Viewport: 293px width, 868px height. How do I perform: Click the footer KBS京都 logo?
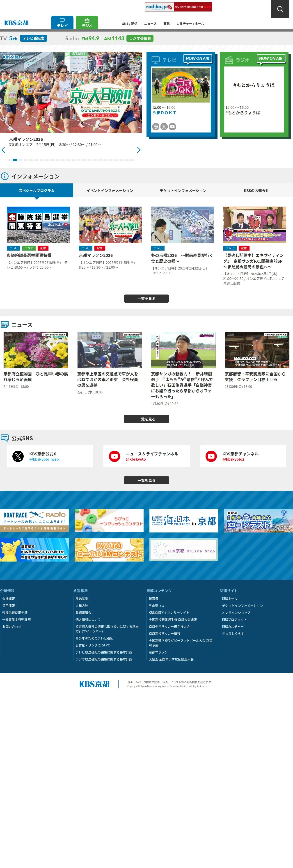94,684
